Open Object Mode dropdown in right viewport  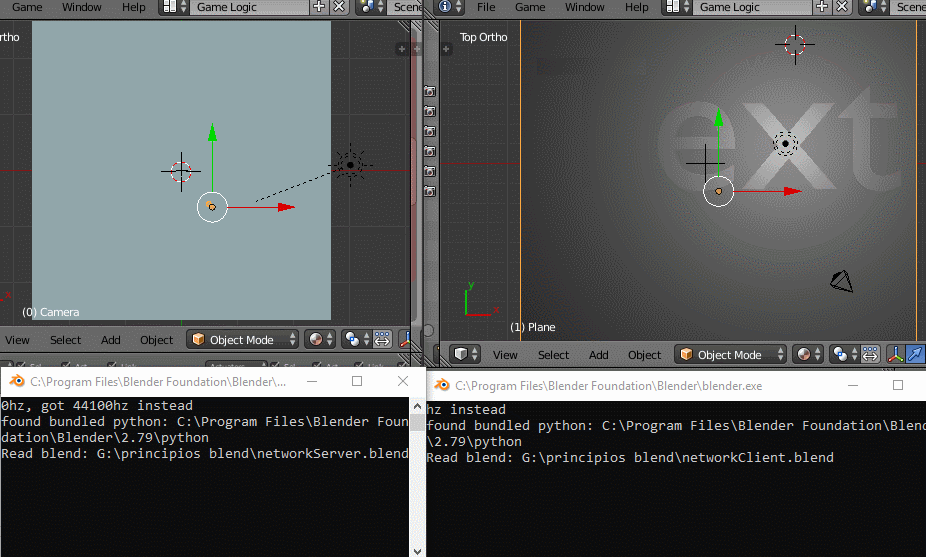point(731,354)
